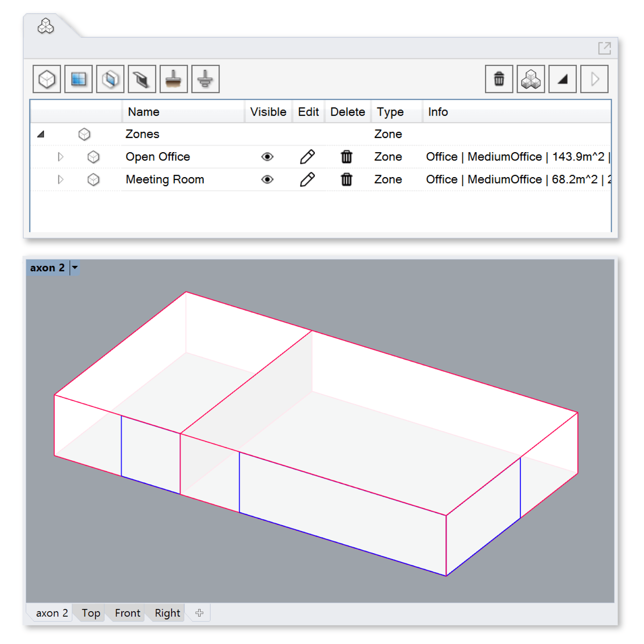Delete the Open Office zone via trash icon

(x=346, y=157)
